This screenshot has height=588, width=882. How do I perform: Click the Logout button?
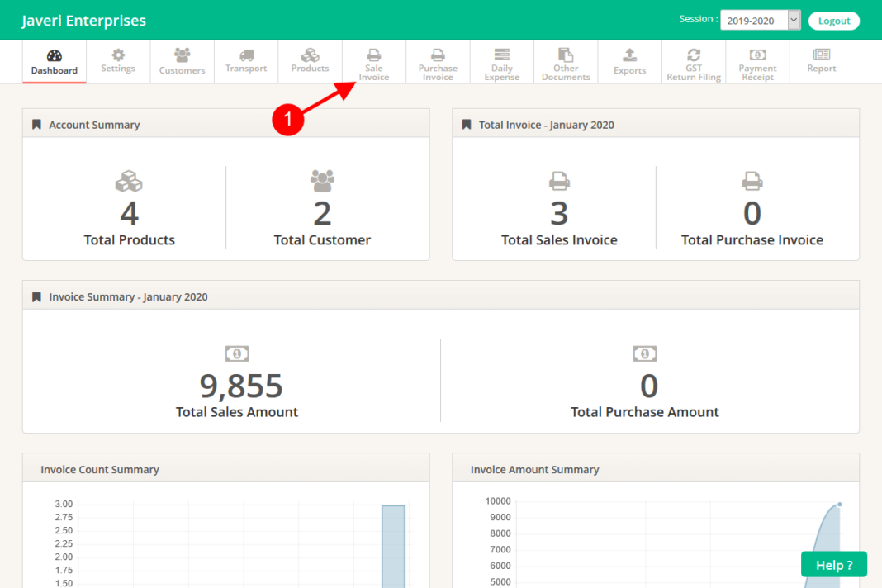pos(834,20)
